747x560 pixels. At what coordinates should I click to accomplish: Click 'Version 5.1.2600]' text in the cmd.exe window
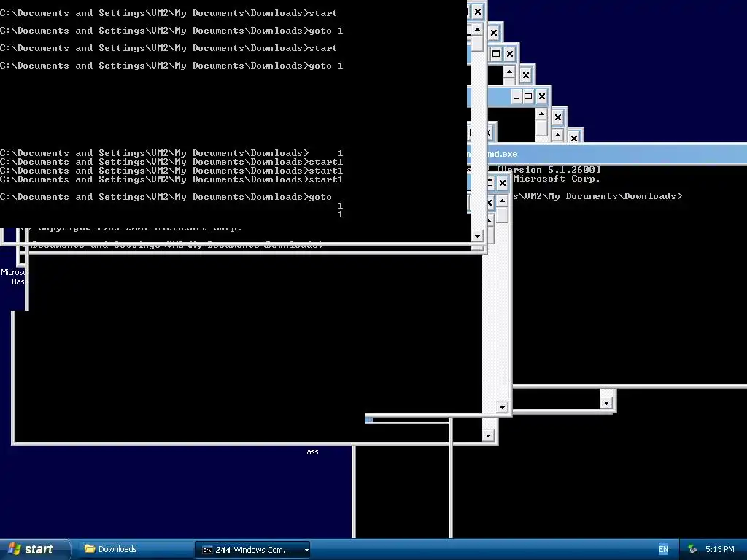pos(549,169)
